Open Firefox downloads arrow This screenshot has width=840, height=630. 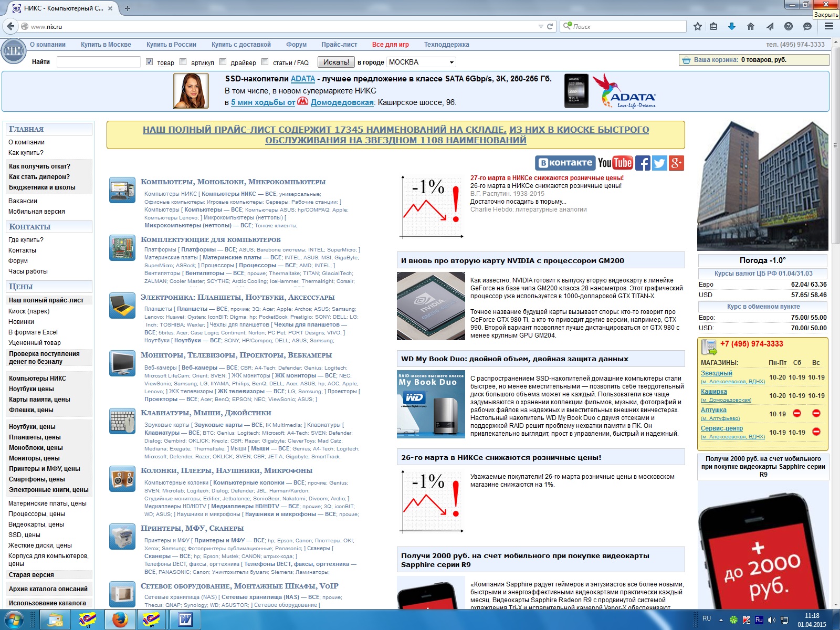732,26
